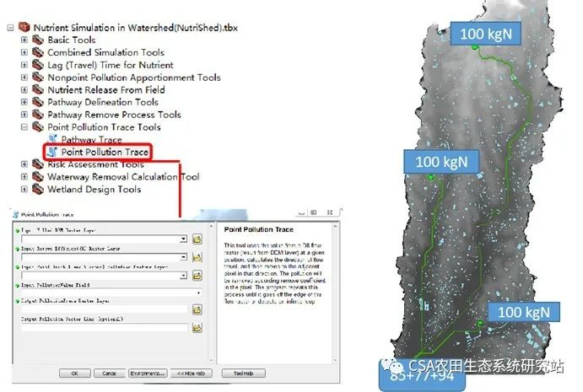Viewport: 583px width, 392px height.
Task: Collapse the Point Pollution Trace Tools toolset
Action: point(24,127)
